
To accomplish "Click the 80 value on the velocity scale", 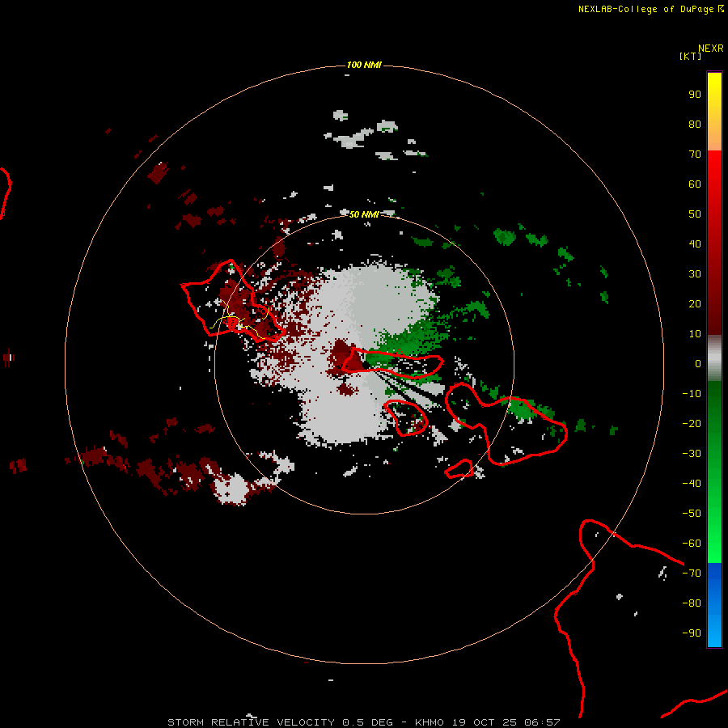I will tap(695, 125).
